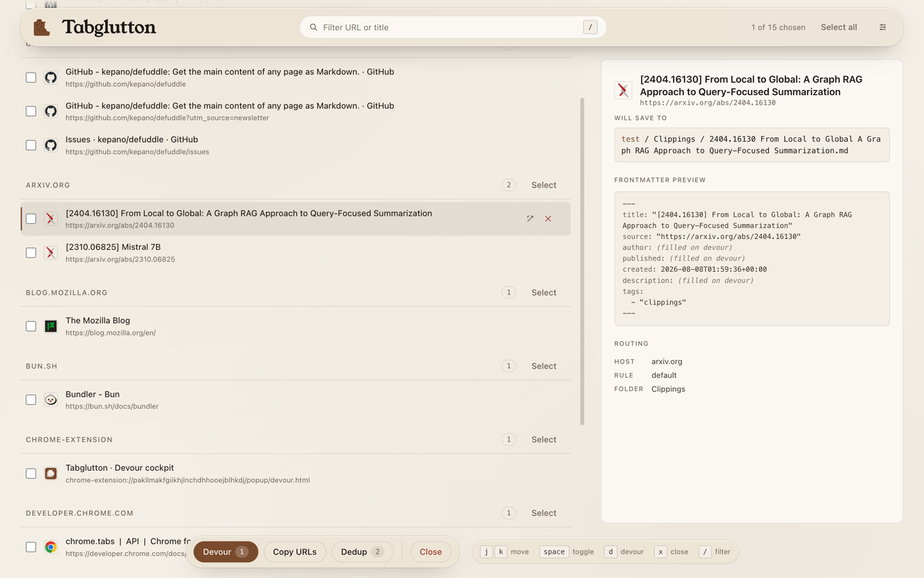Close the Graph RAG tab using its X icon
Image resolution: width=924 pixels, height=578 pixels.
click(548, 219)
